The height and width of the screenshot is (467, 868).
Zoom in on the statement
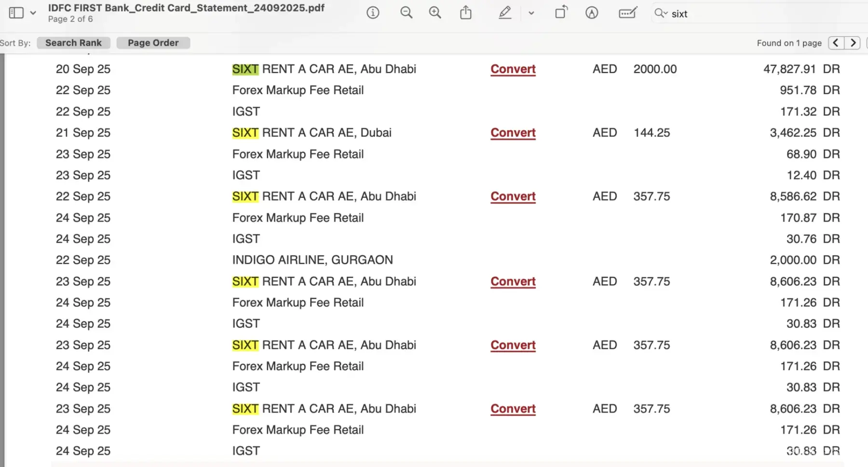(x=435, y=13)
